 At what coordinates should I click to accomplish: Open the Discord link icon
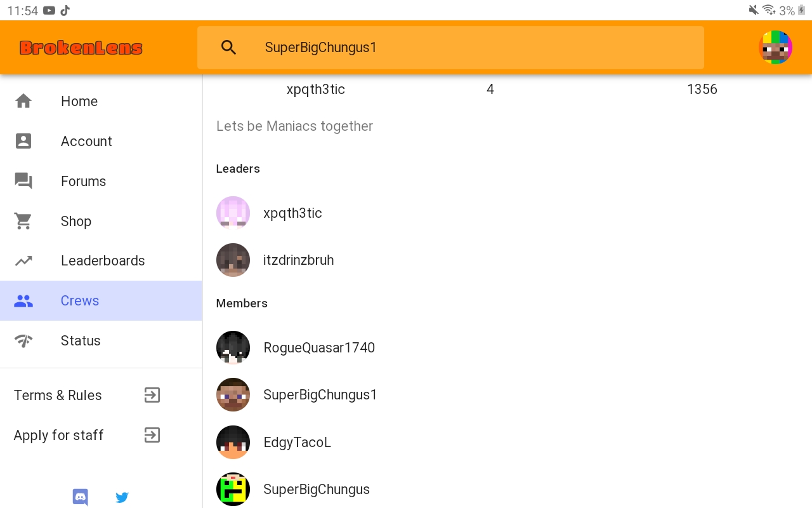coord(81,497)
